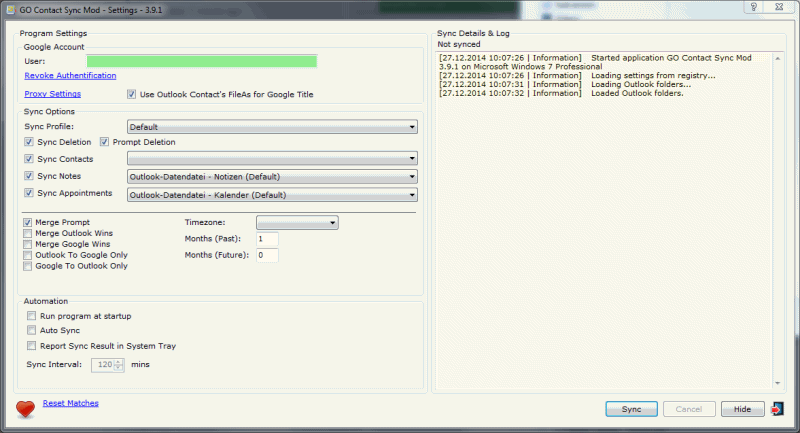Click the log scrollbar up arrow
The image size is (800, 433).
pos(778,59)
